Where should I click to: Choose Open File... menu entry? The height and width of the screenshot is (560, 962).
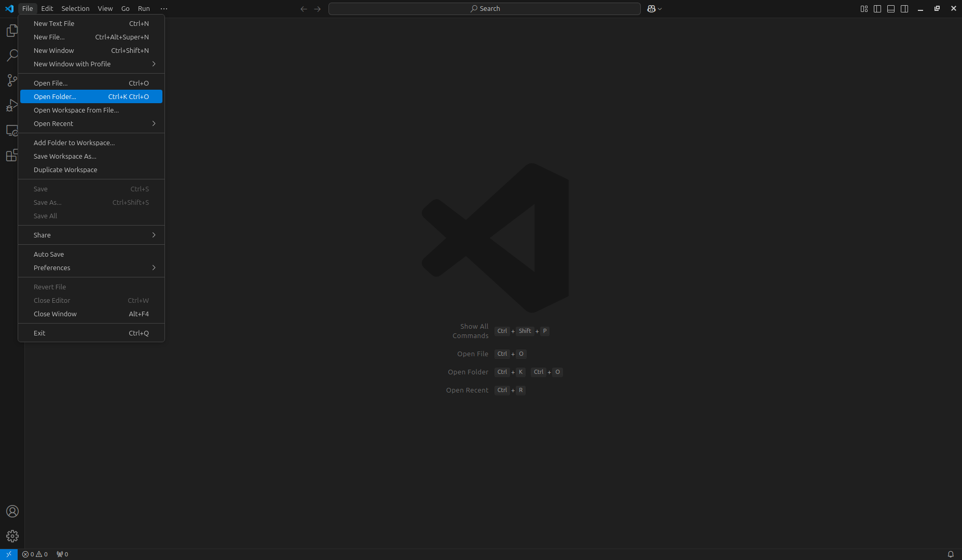click(91, 83)
